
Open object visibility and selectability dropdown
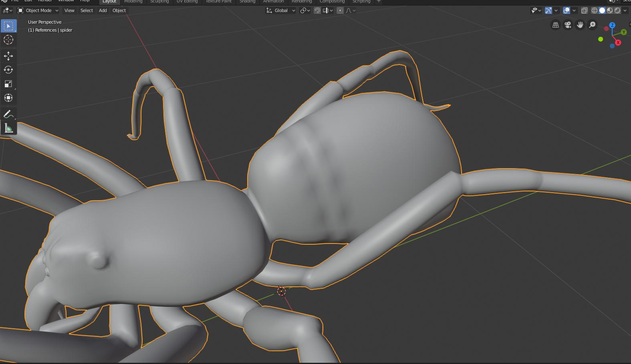pyautogui.click(x=536, y=10)
